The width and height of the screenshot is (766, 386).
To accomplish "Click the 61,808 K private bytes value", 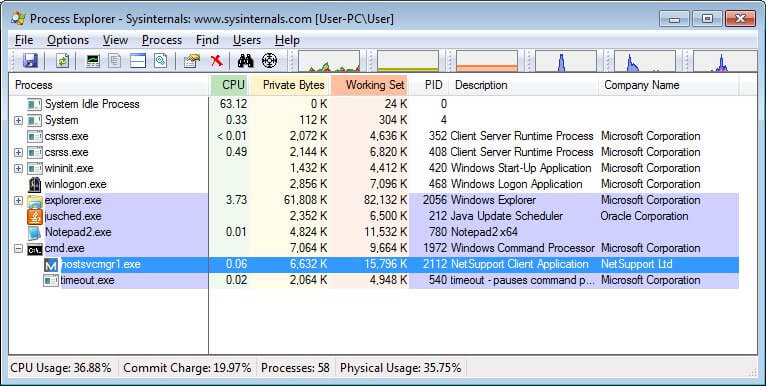I will [x=305, y=200].
